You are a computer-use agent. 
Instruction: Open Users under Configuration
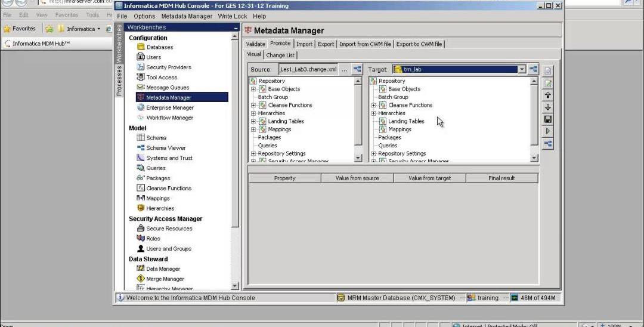click(148, 57)
